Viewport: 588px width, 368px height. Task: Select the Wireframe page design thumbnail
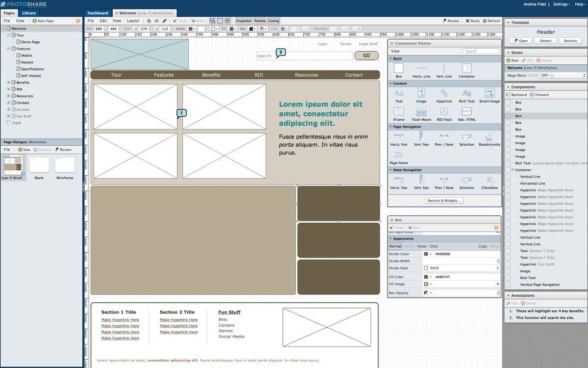tap(65, 165)
